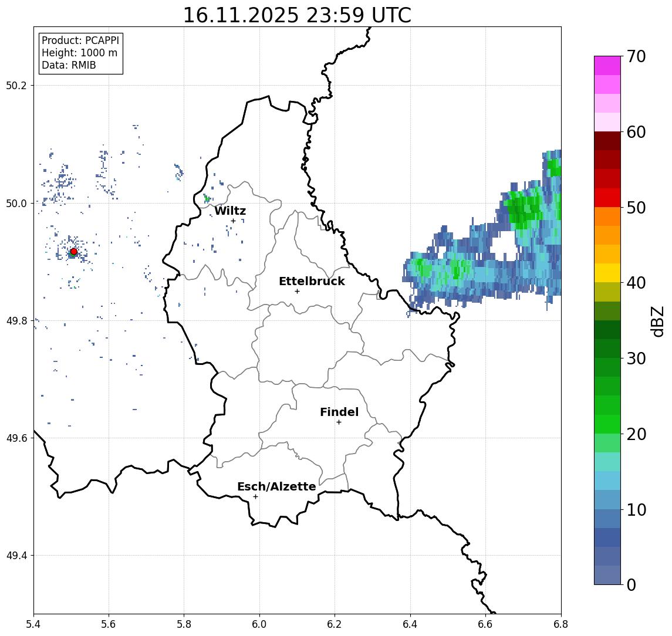Click the longitude tick label 6.4
The height and width of the screenshot is (636, 672).
tap(410, 624)
